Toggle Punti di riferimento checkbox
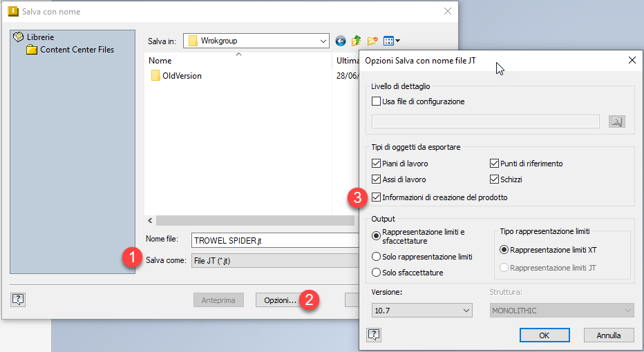 pos(494,164)
